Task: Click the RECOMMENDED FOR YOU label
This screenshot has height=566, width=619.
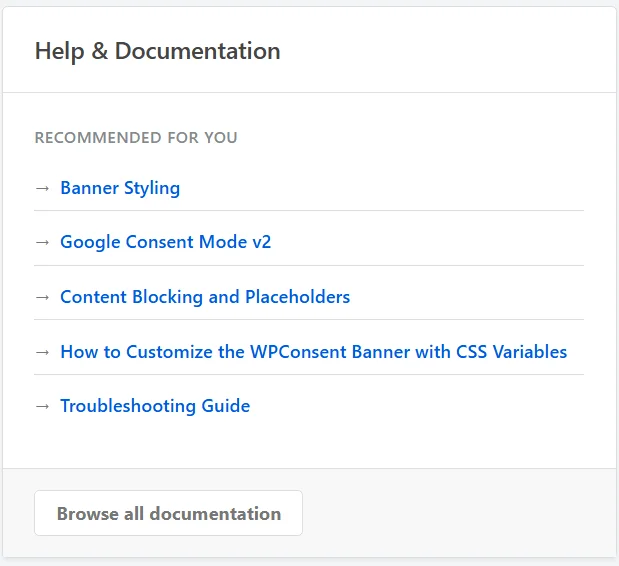Action: click(x=136, y=138)
